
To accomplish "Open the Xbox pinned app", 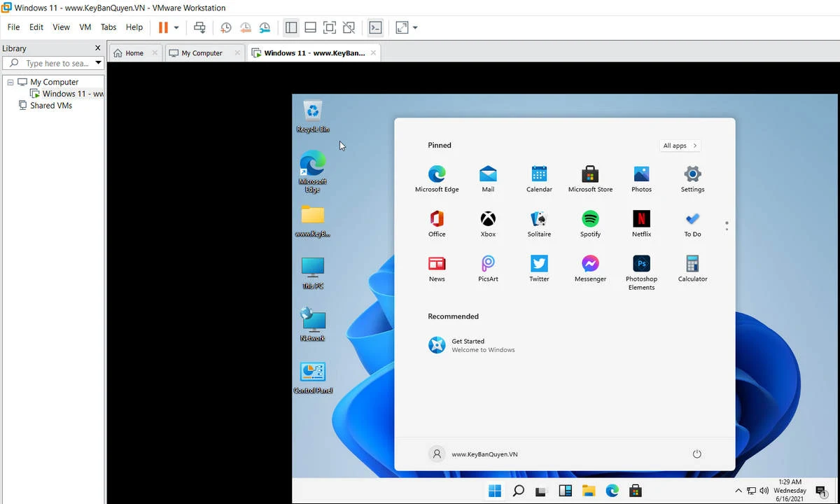I will pos(488,224).
